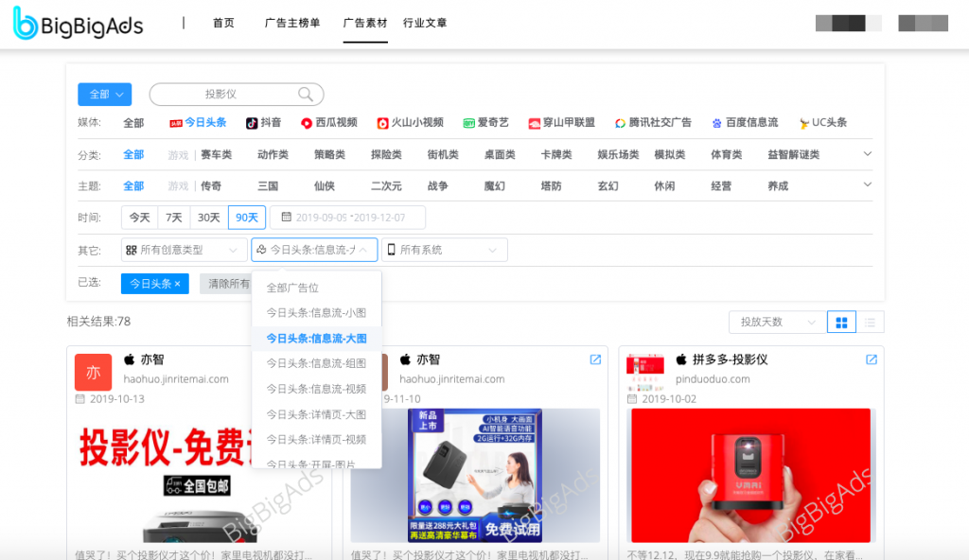Open 广告主榜单 nav tab
Screen dimensions: 969x560
pos(292,23)
